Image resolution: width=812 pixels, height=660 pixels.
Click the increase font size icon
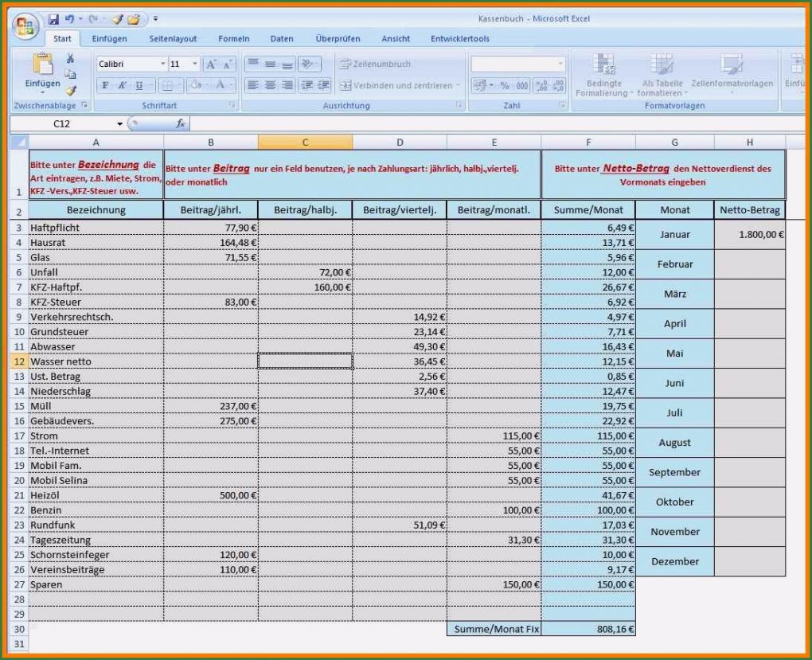(211, 64)
